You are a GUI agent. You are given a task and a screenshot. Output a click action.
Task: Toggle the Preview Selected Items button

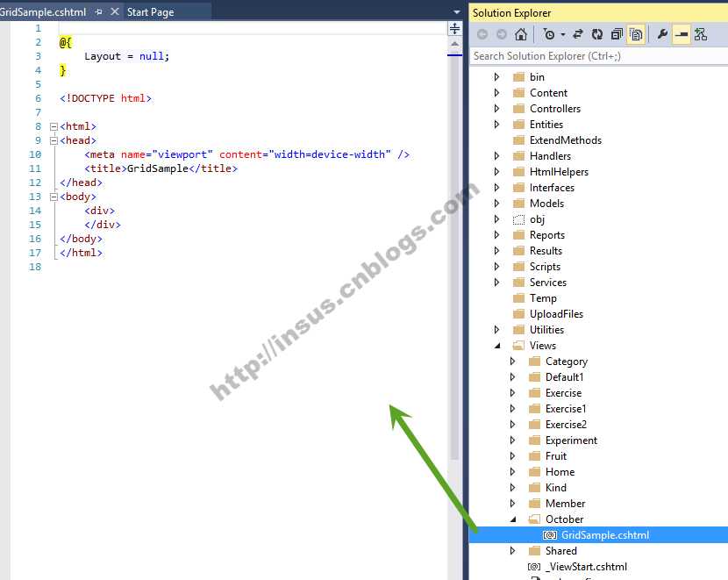(x=682, y=34)
